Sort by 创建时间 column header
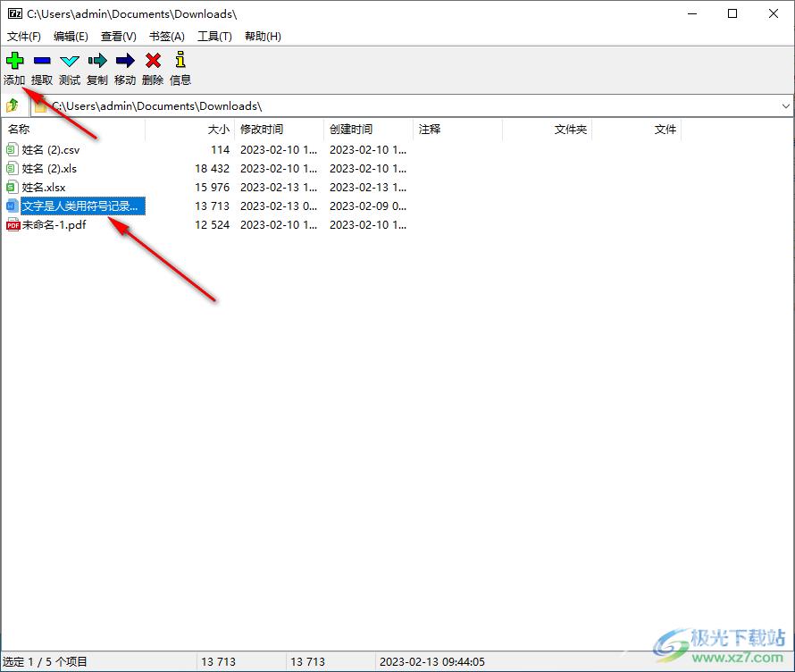Screen dimensions: 795x672 point(369,130)
